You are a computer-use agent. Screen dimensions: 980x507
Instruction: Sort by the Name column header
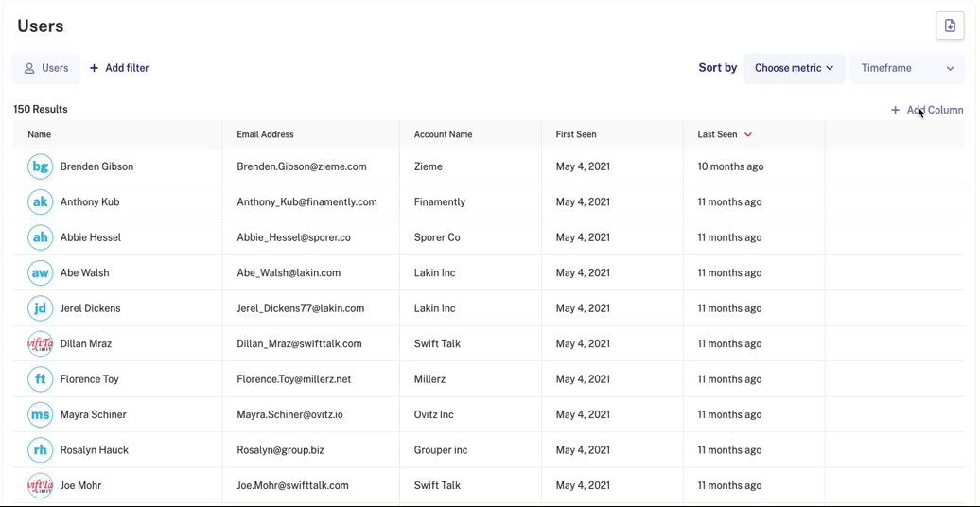coord(40,134)
